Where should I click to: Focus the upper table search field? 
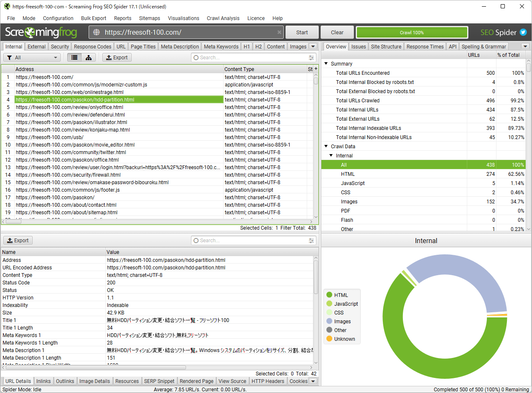[254, 58]
